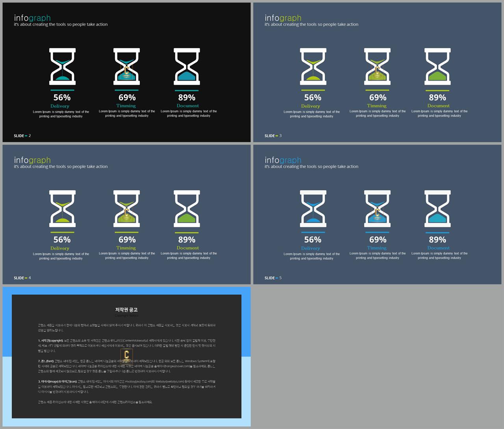Screen dimensions: 504x429
Task: Select the Timming hourglass on slide 2
Action: click(126, 67)
